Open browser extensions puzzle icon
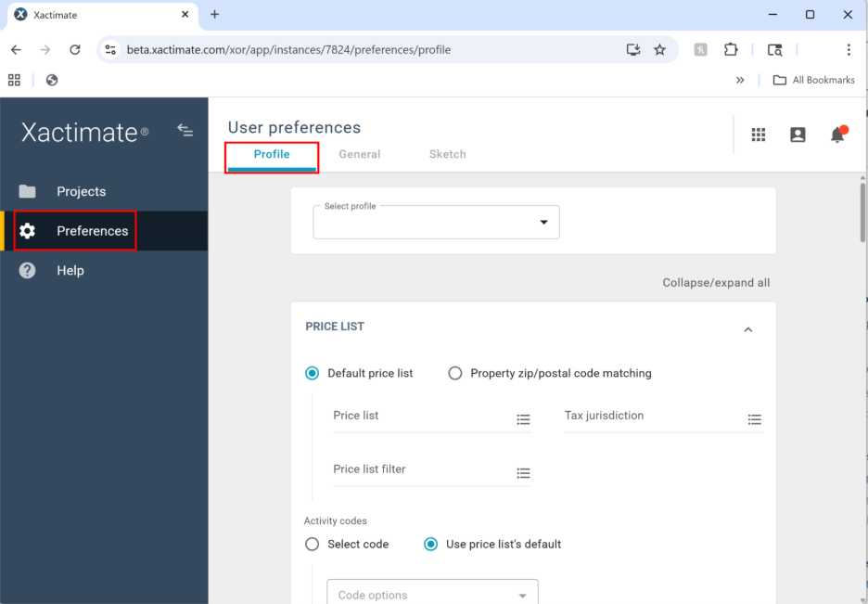This screenshot has width=868, height=604. [x=731, y=50]
